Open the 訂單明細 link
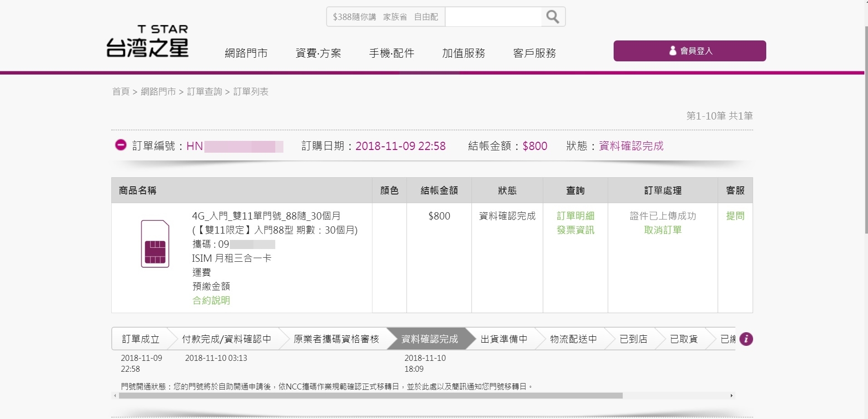 pyautogui.click(x=575, y=216)
